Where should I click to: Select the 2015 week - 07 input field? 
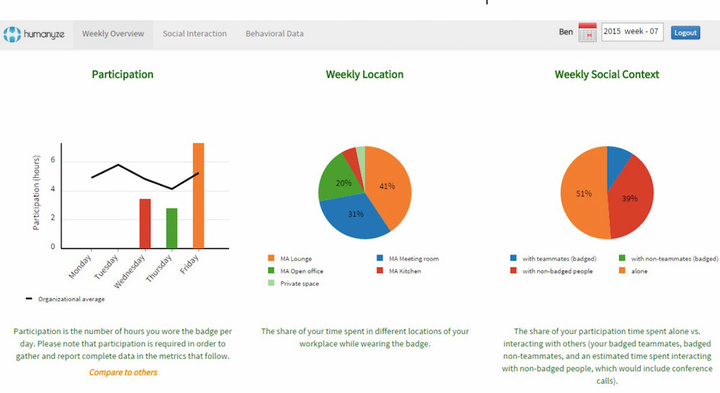pyautogui.click(x=632, y=32)
